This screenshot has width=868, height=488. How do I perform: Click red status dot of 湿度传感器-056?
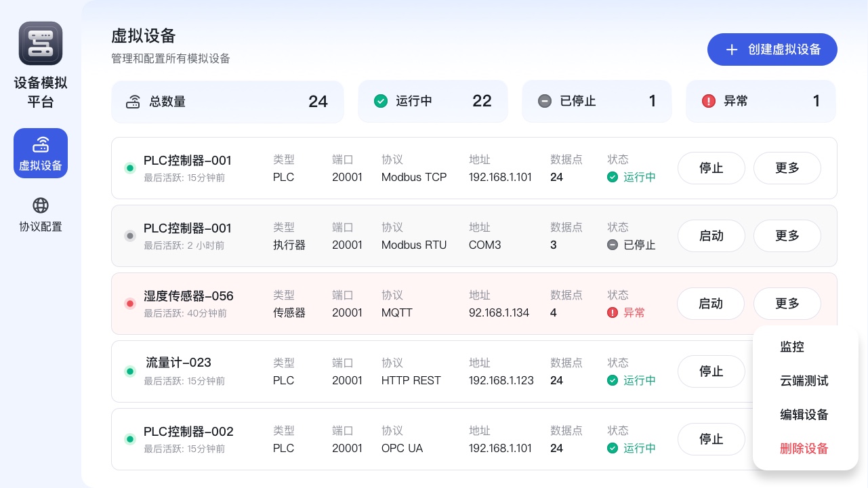pyautogui.click(x=130, y=304)
